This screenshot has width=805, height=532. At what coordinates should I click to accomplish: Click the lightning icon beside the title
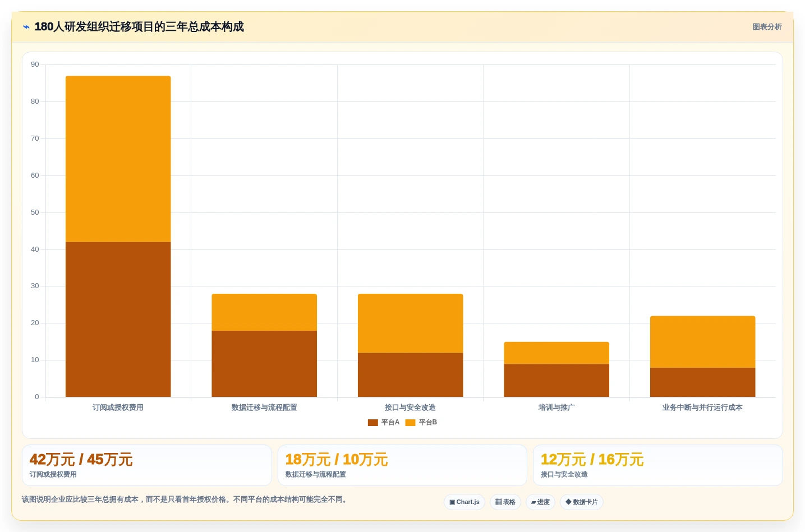(x=26, y=27)
